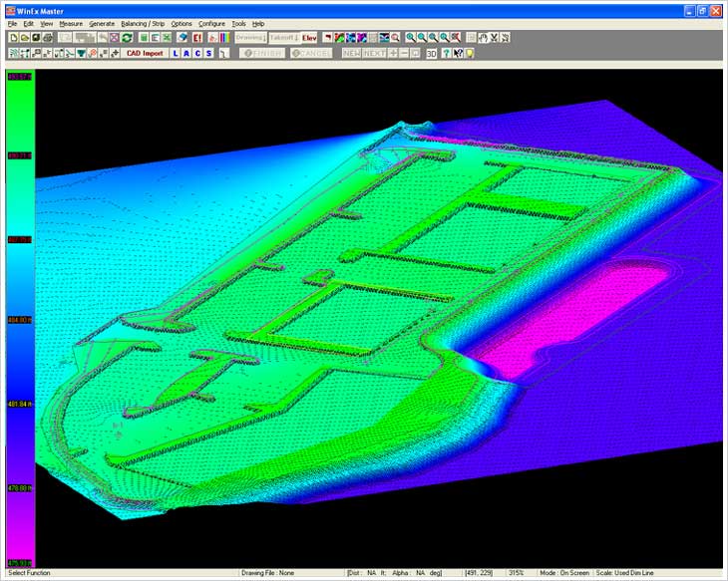The image size is (728, 581).
Task: Open the Edit menu
Action: pyautogui.click(x=29, y=24)
